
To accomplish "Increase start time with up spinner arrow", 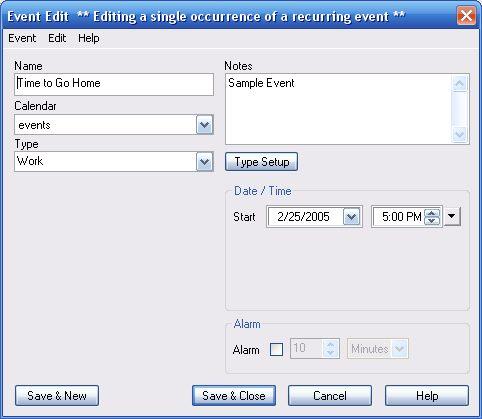I will click(432, 213).
